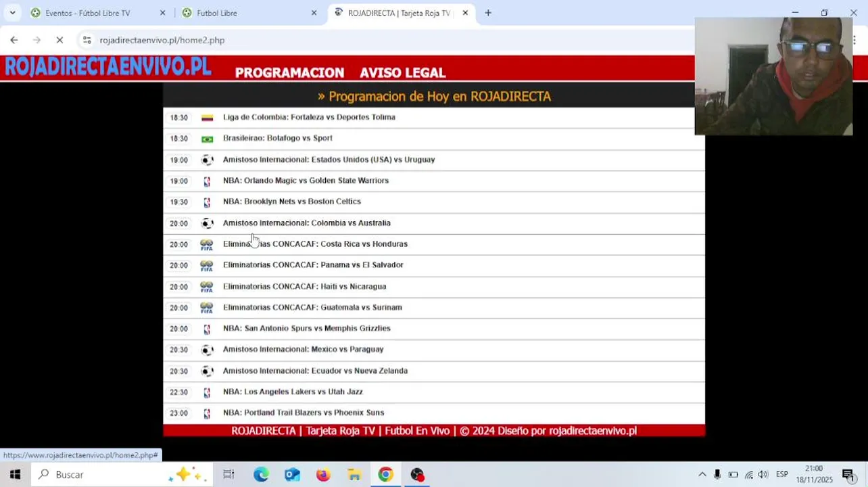The image size is (868, 487).
Task: Open Liga de Colombia: Fortaleza vs Deportes Tolima
Action: (x=309, y=117)
